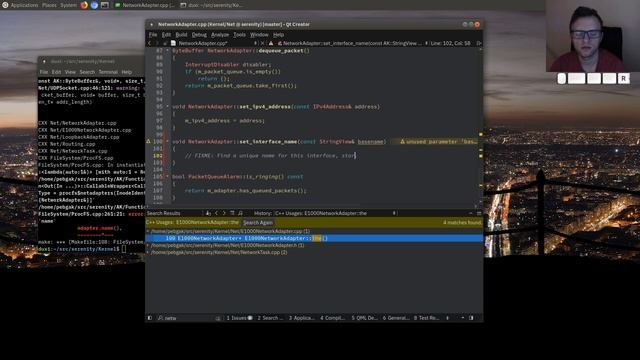Select the E1000NetworkAdapter::the result on line 100

pyautogui.click(x=314, y=238)
